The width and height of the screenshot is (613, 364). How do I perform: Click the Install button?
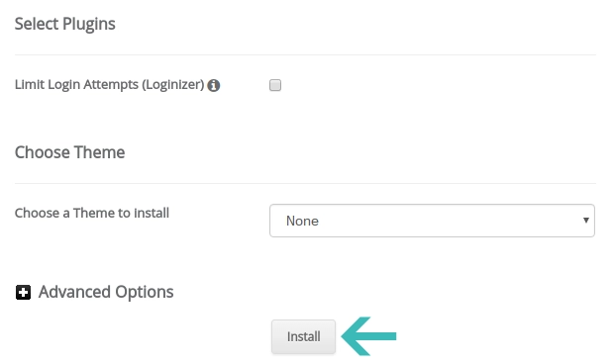coord(303,336)
